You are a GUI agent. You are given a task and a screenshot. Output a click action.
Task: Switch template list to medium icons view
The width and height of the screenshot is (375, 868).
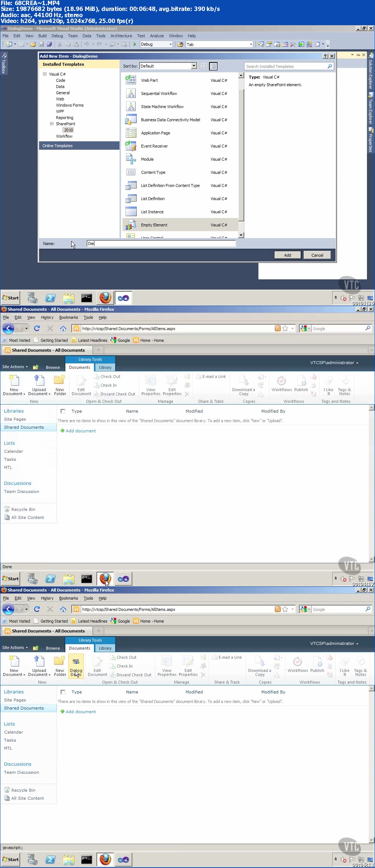(213, 66)
